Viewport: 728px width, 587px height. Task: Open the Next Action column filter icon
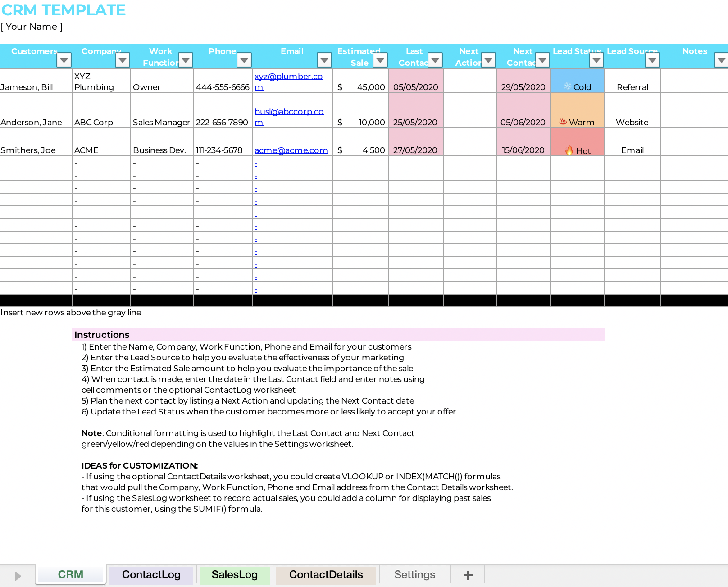[x=489, y=59]
